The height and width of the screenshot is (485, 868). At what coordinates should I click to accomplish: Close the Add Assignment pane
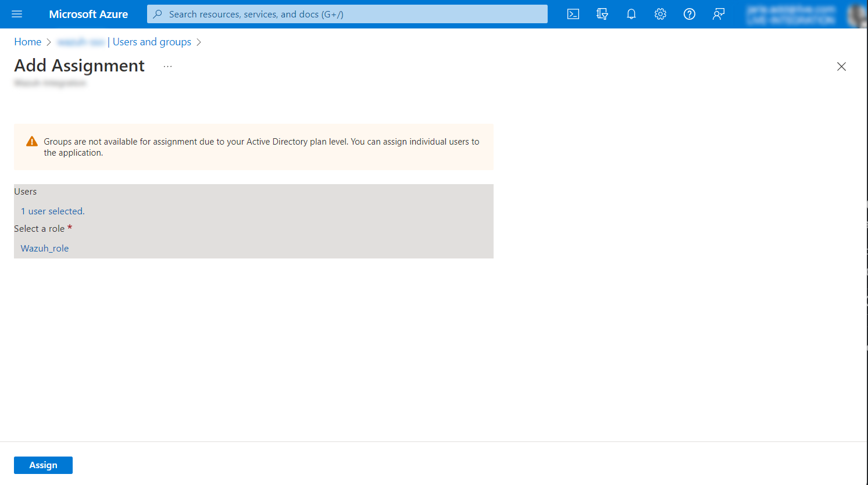[x=841, y=66]
